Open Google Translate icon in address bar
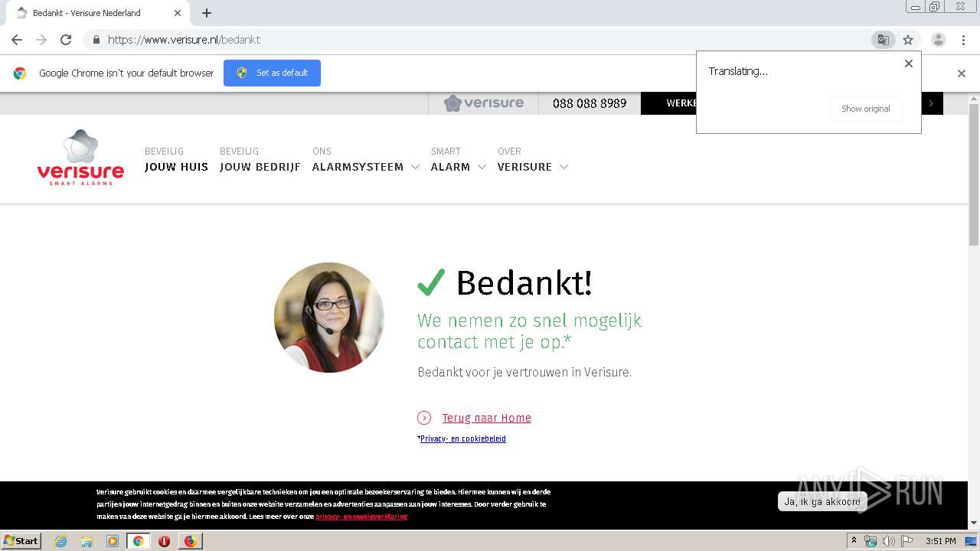This screenshot has height=551, width=980. 883,40
